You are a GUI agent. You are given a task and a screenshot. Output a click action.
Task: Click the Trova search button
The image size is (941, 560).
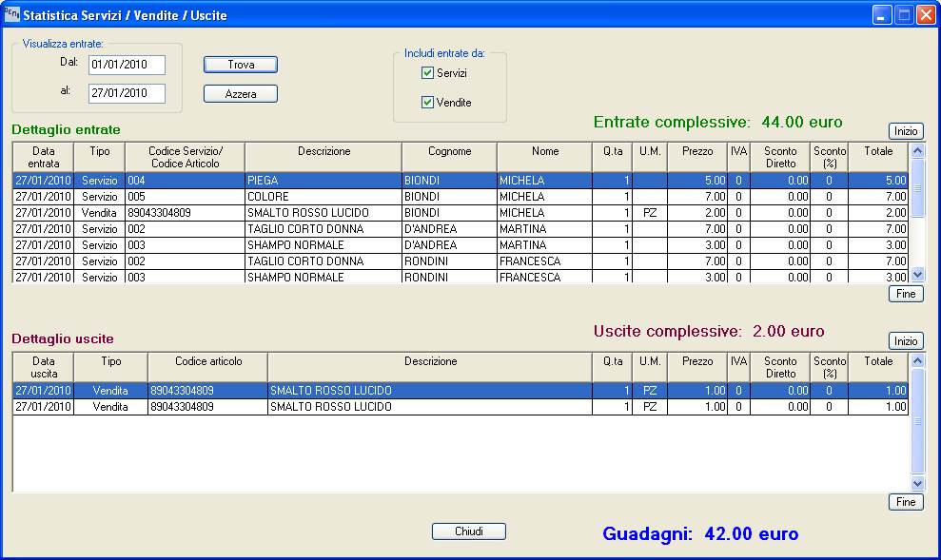(241, 65)
